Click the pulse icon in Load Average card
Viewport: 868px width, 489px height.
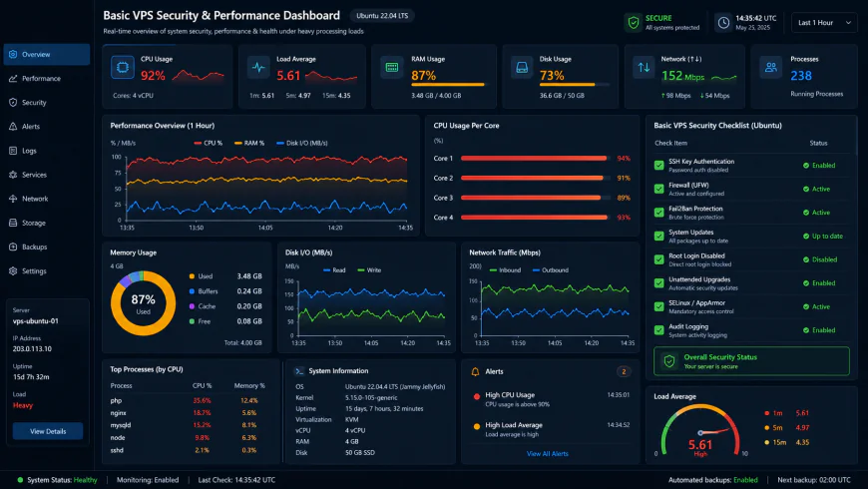pyautogui.click(x=258, y=68)
